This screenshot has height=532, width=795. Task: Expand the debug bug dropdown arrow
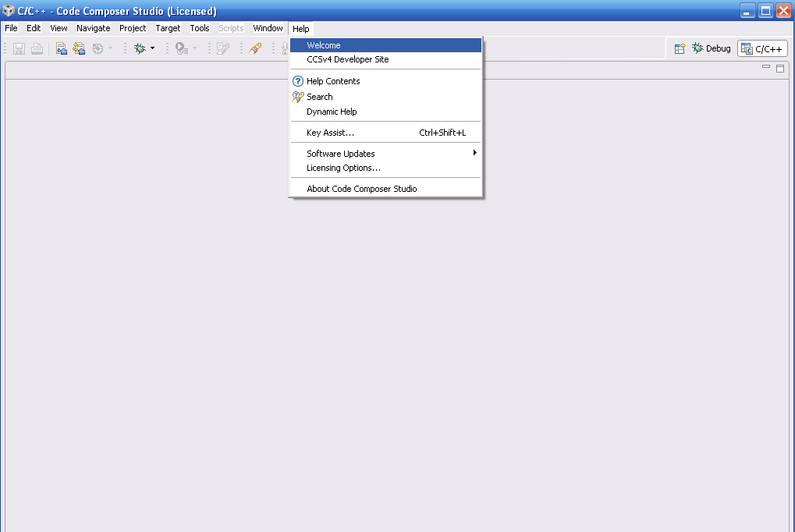click(153, 48)
